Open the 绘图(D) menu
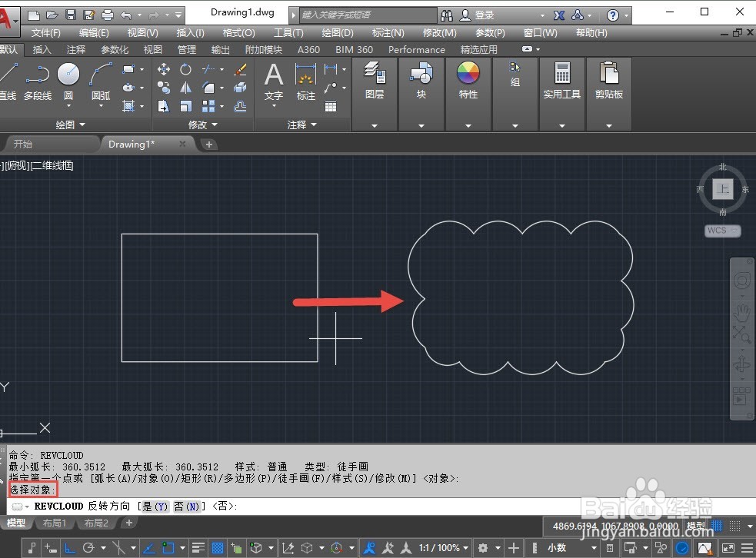756x558 pixels. tap(338, 33)
